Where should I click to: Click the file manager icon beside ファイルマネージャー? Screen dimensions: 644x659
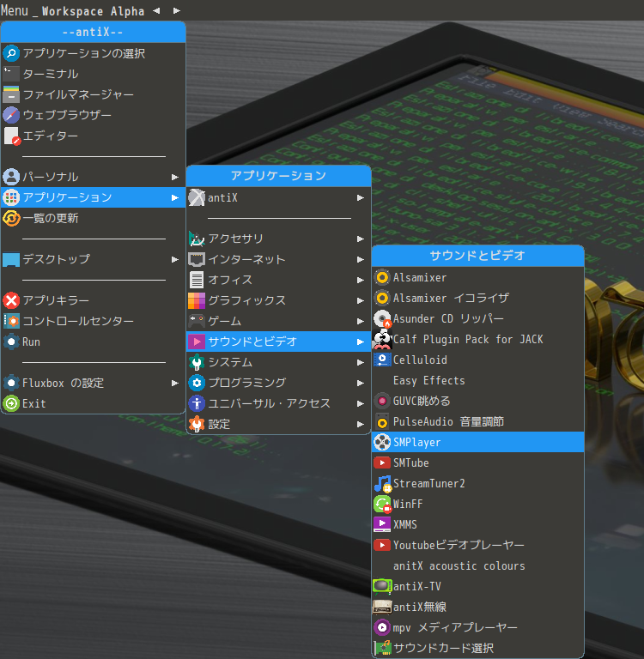coord(11,94)
